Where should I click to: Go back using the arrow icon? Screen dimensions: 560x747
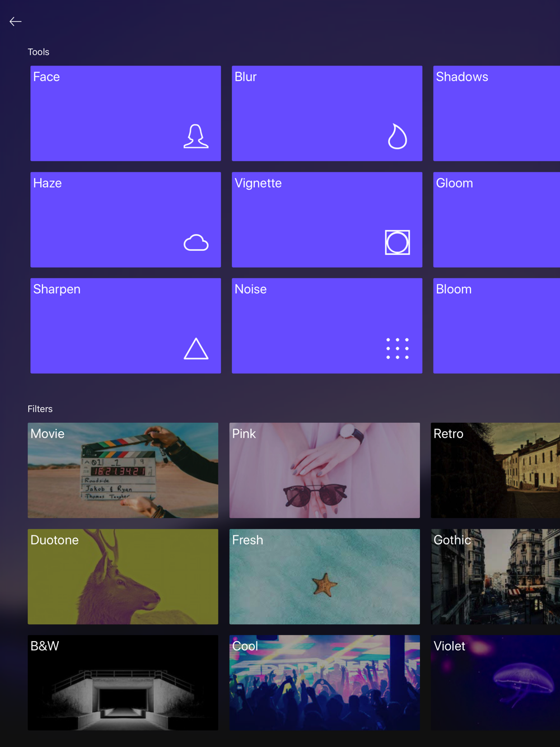tap(16, 21)
